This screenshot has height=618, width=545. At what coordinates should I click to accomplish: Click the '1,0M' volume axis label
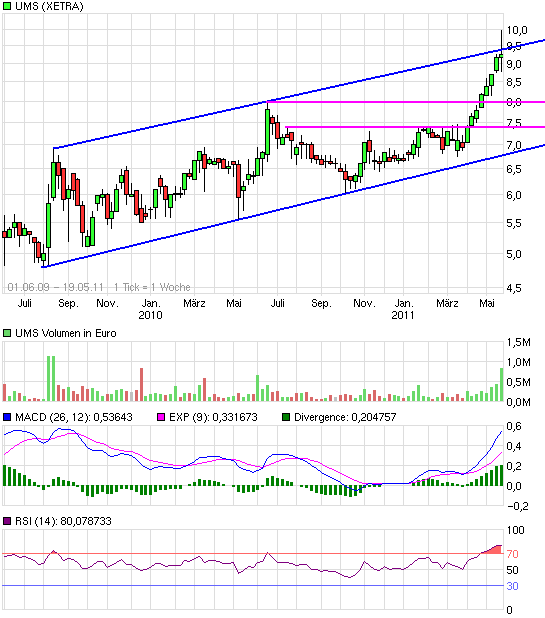pos(519,362)
